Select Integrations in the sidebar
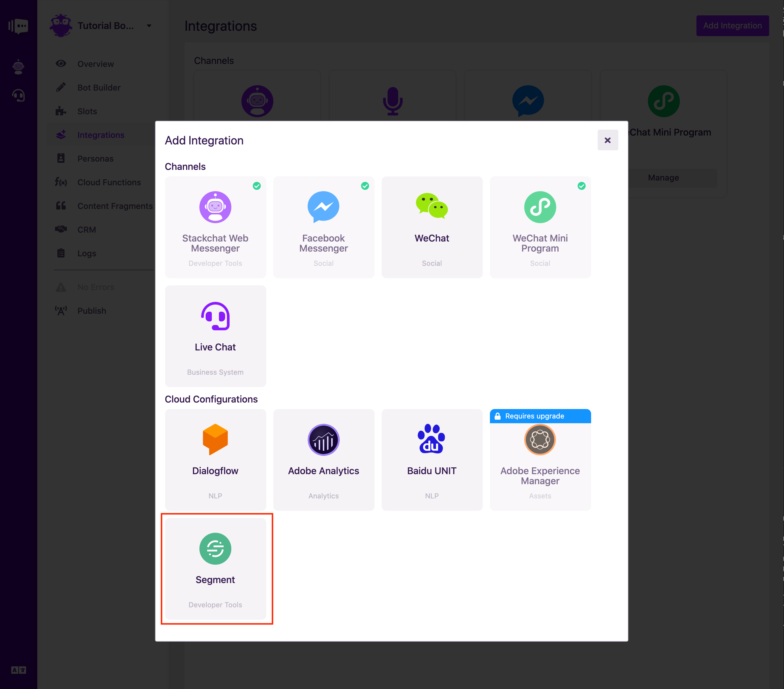This screenshot has width=784, height=689. pos(101,135)
